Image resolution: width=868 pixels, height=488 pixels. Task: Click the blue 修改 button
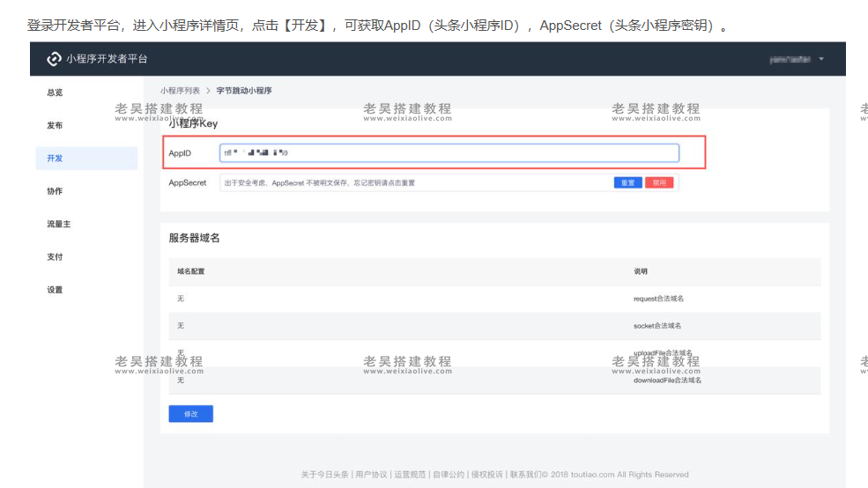(191, 414)
